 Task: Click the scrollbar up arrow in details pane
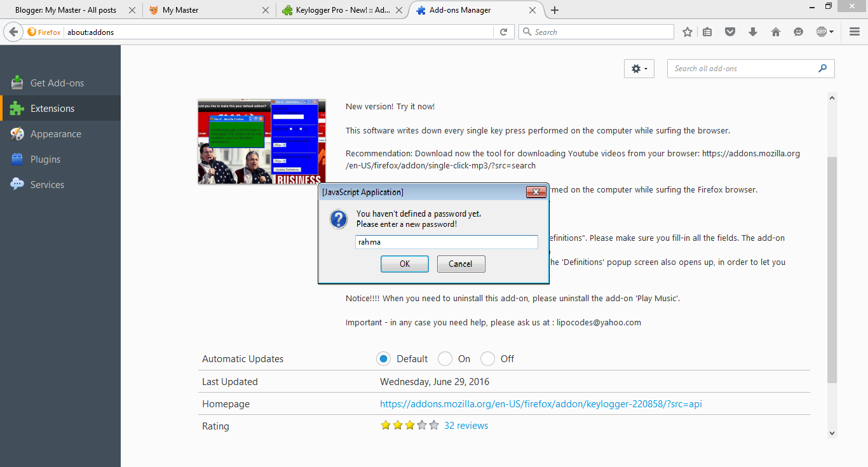click(x=832, y=97)
